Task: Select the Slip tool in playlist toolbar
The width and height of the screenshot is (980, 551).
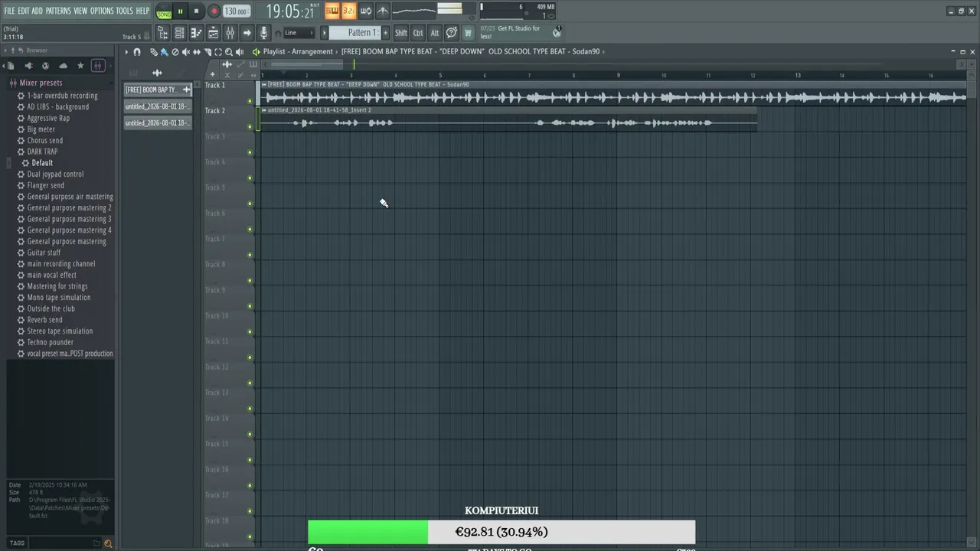Action: (x=197, y=52)
